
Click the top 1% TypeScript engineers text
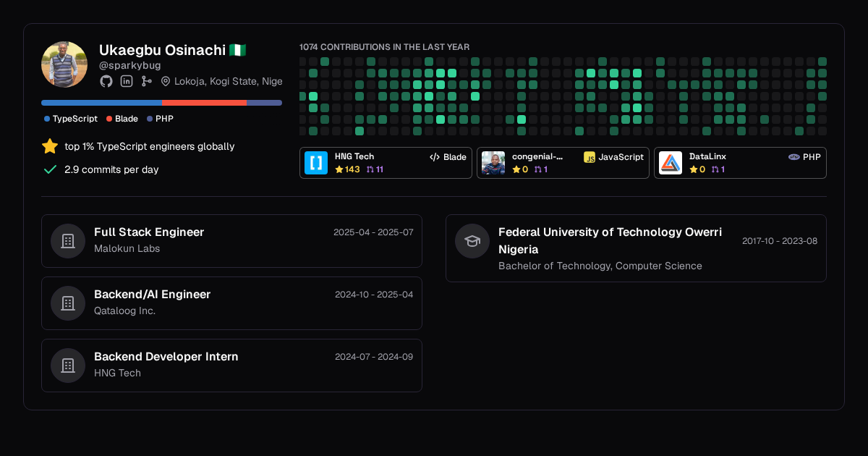tap(150, 146)
